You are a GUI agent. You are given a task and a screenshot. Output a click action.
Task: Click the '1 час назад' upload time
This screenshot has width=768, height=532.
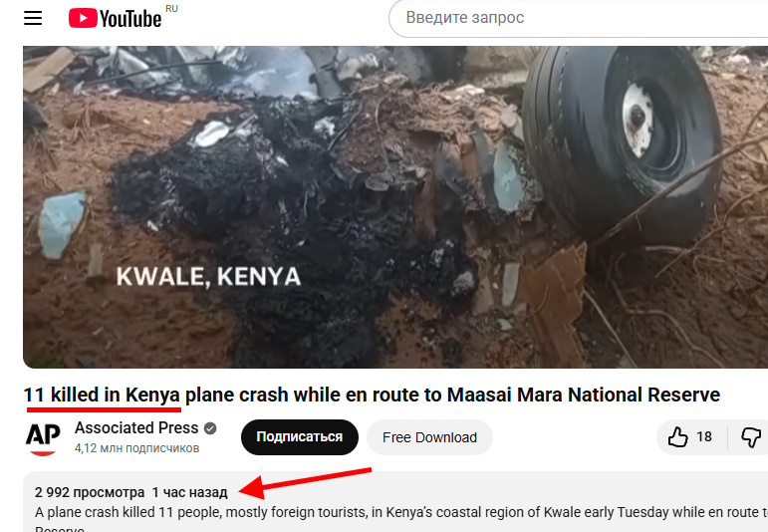189,492
